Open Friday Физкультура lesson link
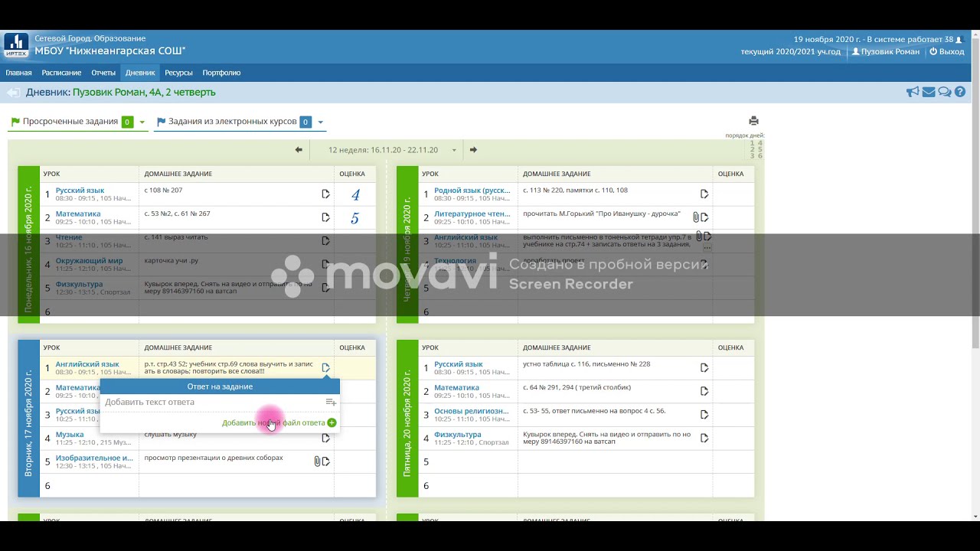The height and width of the screenshot is (551, 980). [x=458, y=435]
